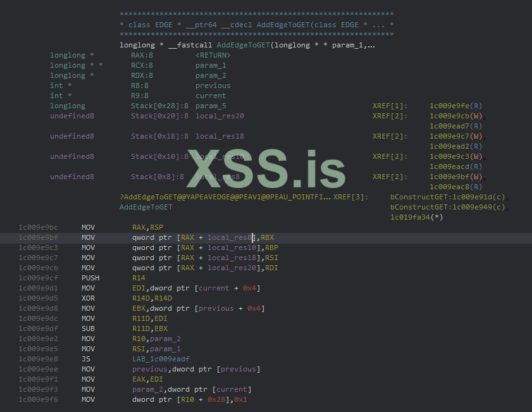The height and width of the screenshot is (412, 532).
Task: Click XREF 1c009eac8(R)
Action: [455, 187]
